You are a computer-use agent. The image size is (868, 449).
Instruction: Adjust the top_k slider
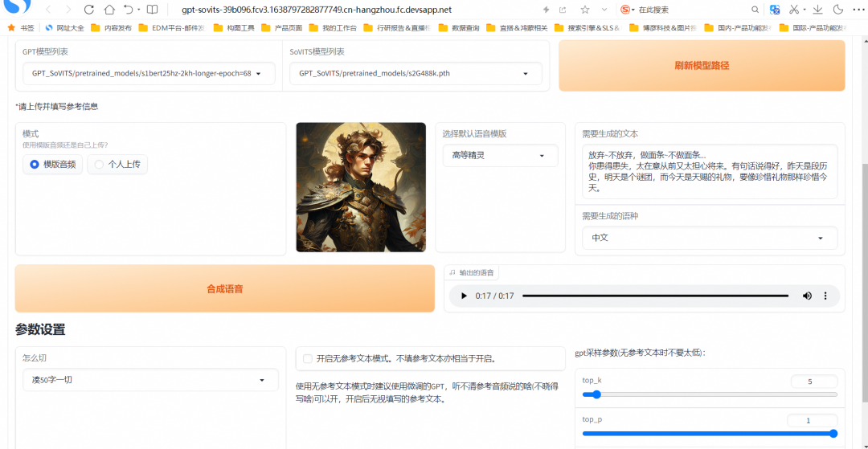(710, 394)
